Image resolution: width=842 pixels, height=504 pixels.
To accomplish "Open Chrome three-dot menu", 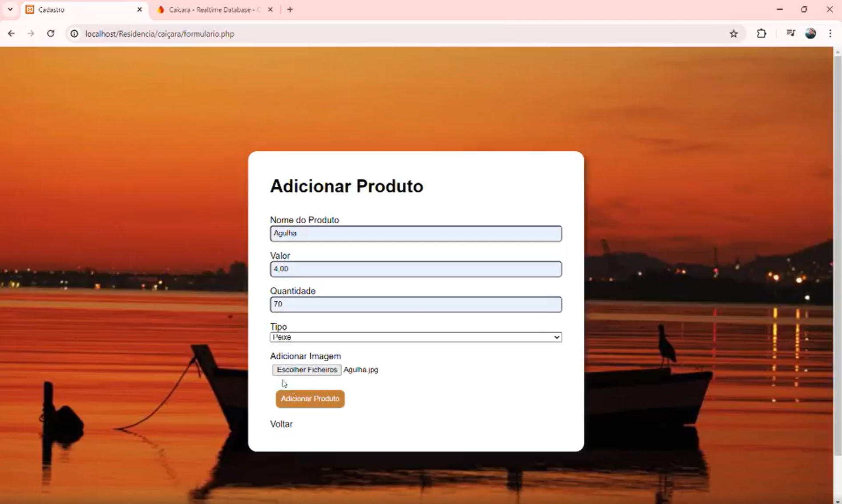I will pos(830,34).
